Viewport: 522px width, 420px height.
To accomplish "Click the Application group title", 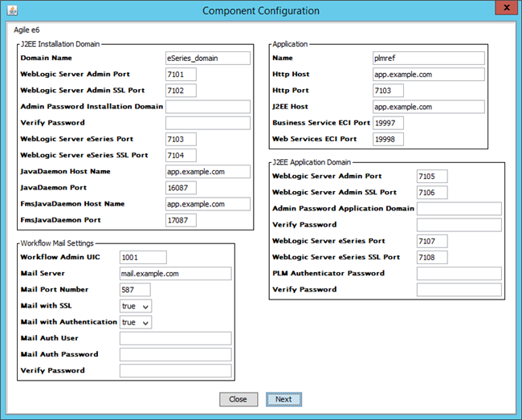I will (x=290, y=44).
